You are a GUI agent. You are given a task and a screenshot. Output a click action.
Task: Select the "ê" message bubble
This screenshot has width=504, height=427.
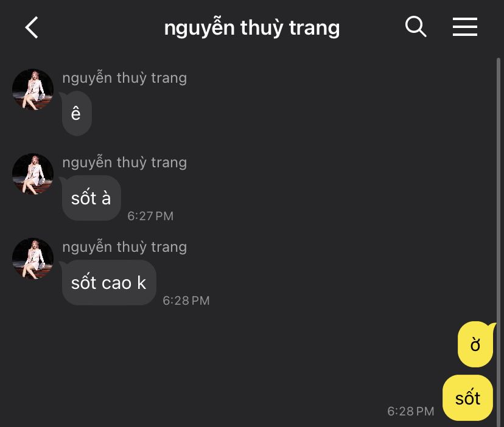[x=77, y=113]
